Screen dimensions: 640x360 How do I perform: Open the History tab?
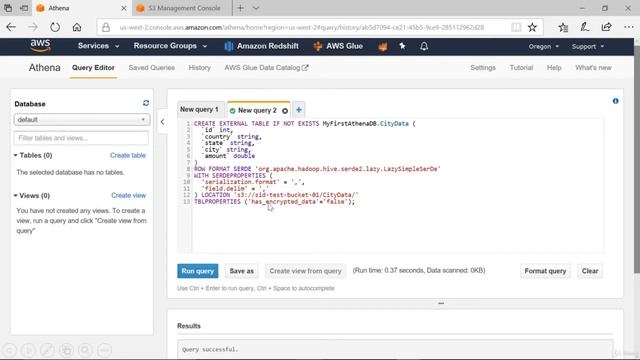click(x=200, y=68)
